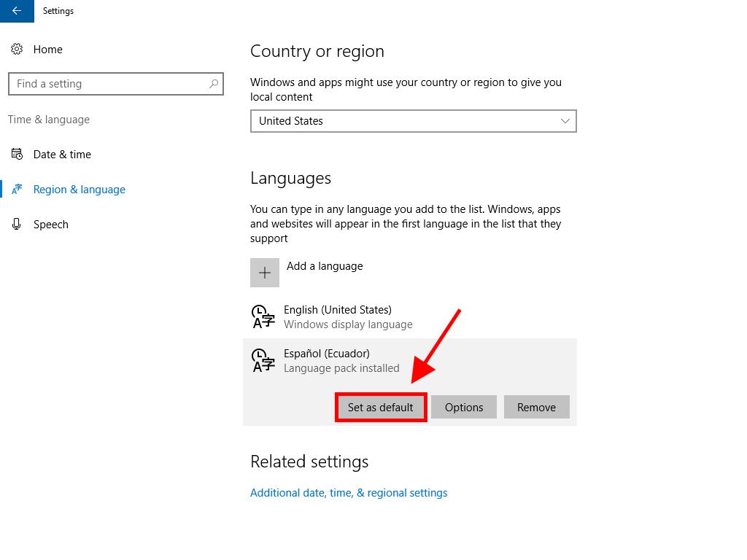Click the back arrow in the title bar

pos(17,11)
